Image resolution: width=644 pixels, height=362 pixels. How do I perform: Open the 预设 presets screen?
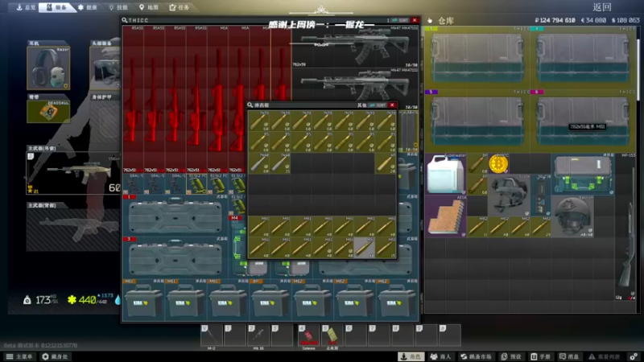[510, 356]
